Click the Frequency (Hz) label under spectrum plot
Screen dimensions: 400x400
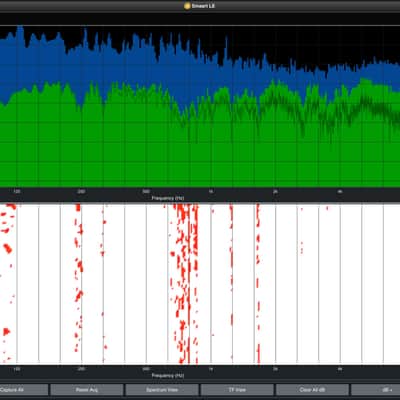[168, 198]
